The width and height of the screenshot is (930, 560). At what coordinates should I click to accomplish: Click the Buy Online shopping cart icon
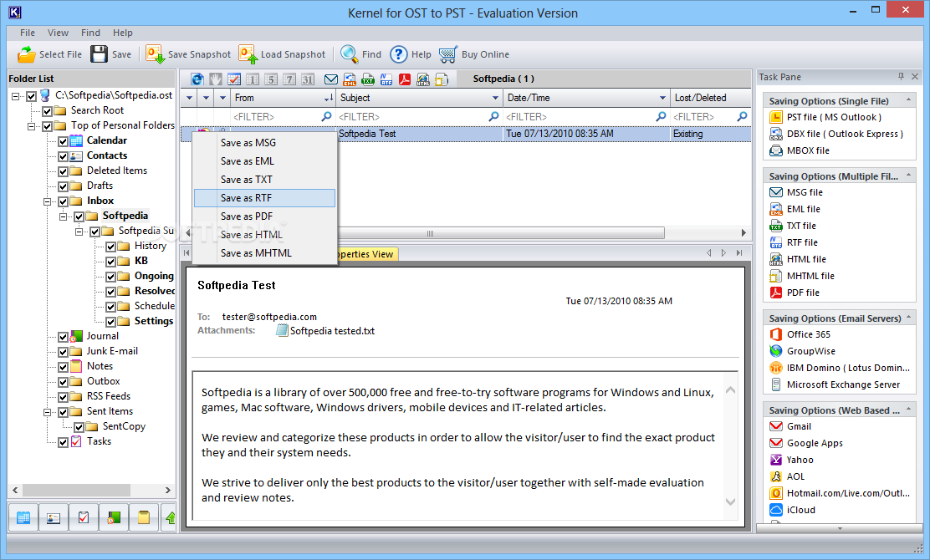pyautogui.click(x=448, y=54)
